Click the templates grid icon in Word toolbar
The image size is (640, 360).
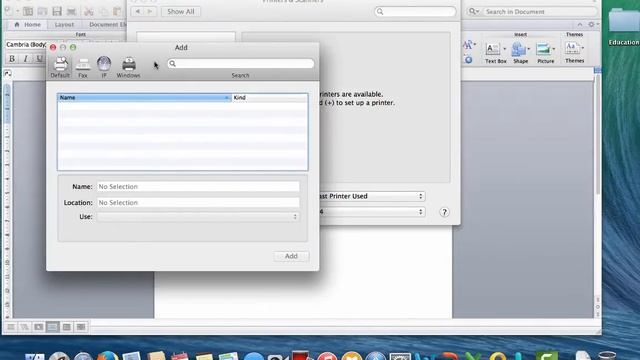[28, 11]
